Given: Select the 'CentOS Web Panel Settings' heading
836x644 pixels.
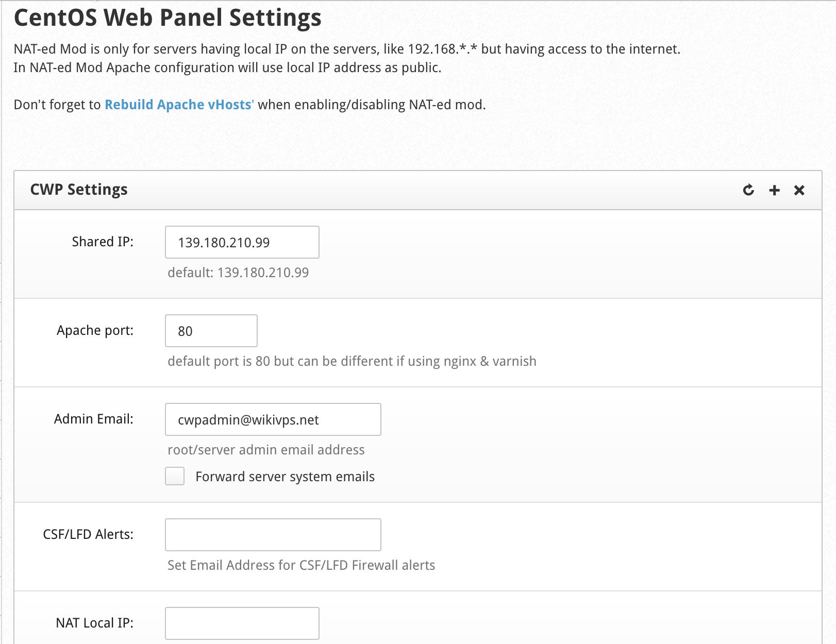Looking at the screenshot, I should (x=168, y=18).
